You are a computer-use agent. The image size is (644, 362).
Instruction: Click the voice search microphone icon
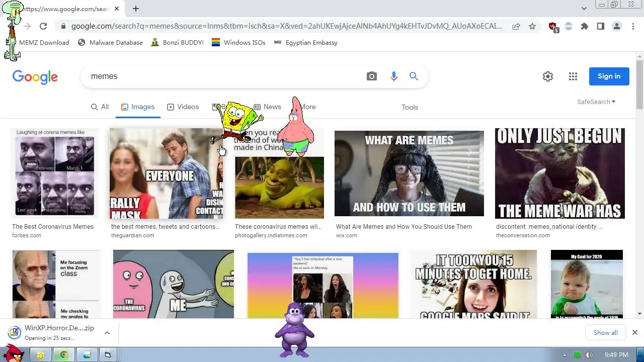pyautogui.click(x=393, y=76)
